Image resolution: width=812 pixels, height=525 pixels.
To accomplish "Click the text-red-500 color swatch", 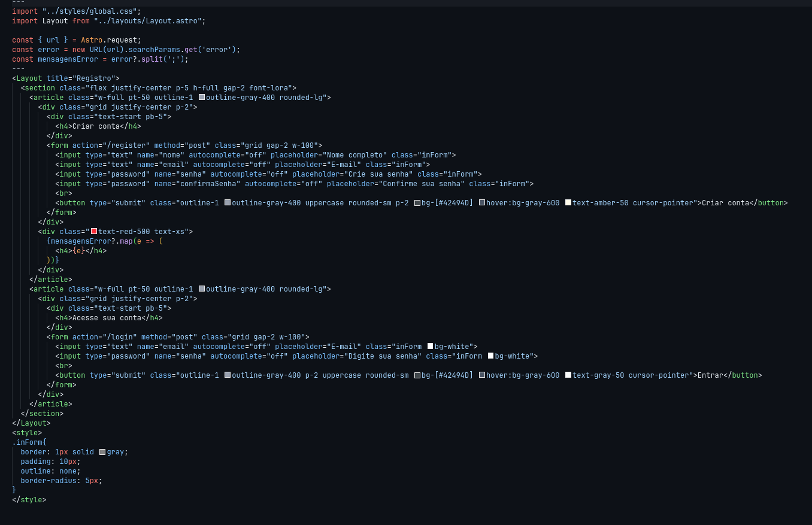I will point(94,232).
